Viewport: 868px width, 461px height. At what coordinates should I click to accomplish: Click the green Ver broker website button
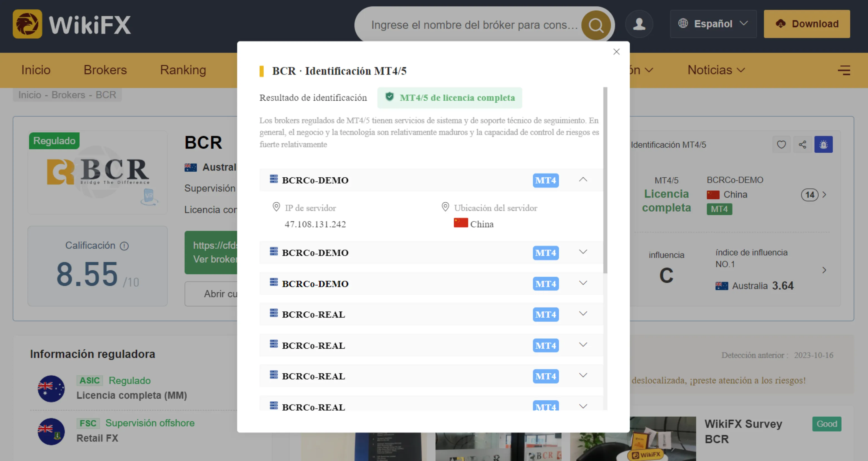pos(211,252)
